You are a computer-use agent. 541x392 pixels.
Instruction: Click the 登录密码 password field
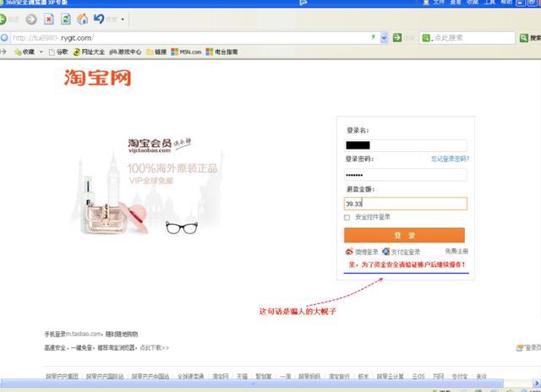tap(406, 175)
